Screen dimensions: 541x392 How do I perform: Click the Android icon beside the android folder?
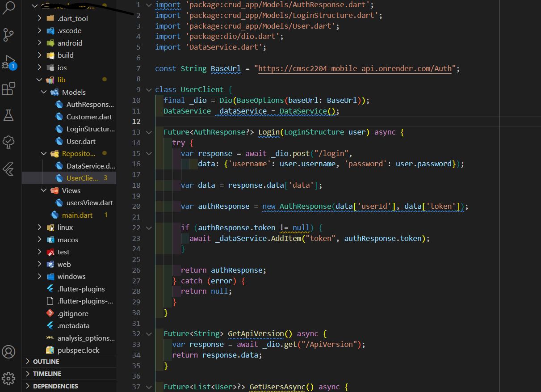(50, 42)
